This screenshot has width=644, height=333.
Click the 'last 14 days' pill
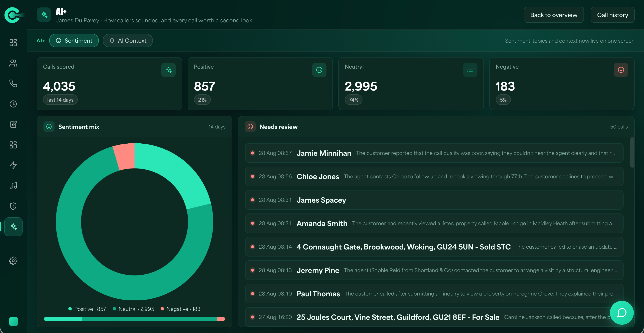coord(60,100)
